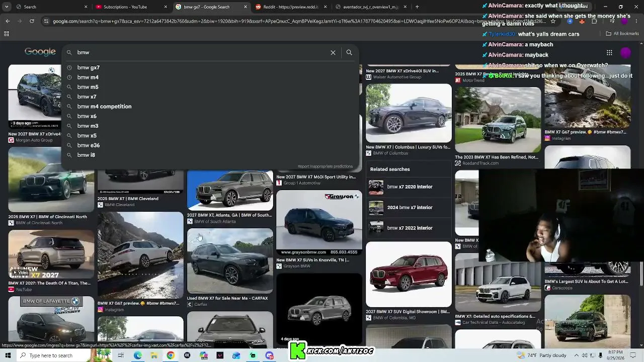Open the Windows Start menu
This screenshot has height=362, width=644.
(x=8, y=355)
